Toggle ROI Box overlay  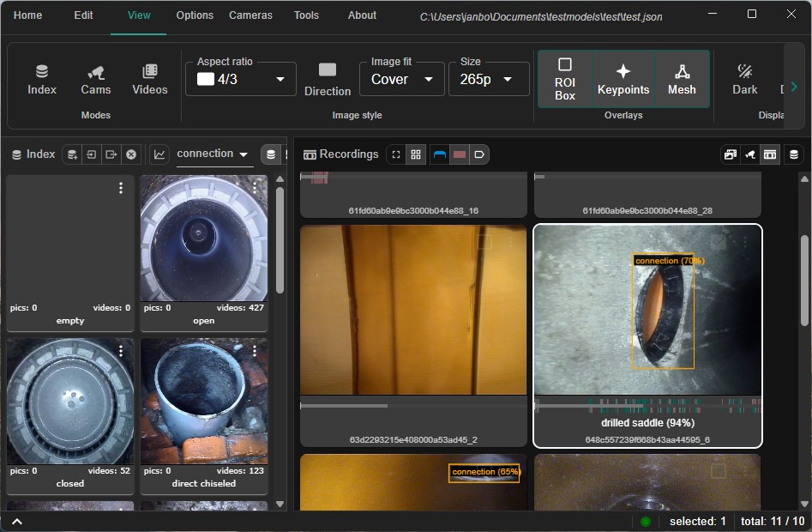tap(564, 79)
